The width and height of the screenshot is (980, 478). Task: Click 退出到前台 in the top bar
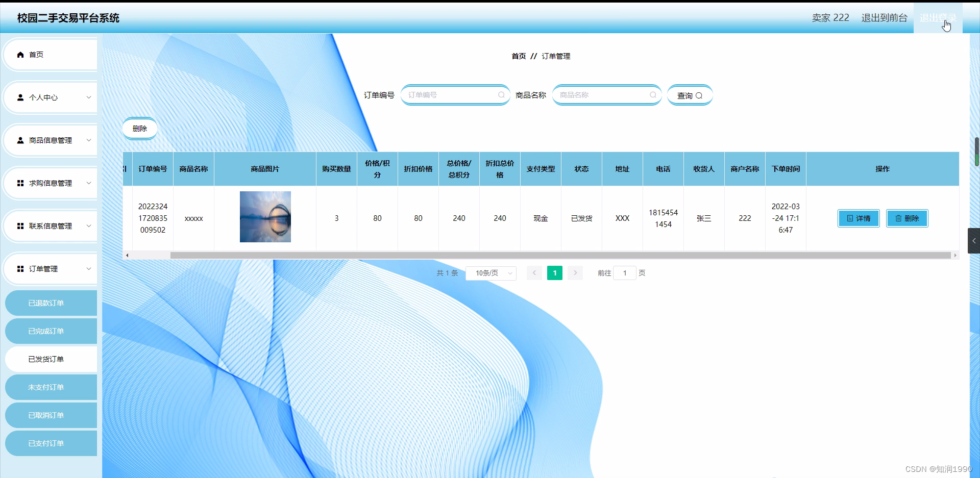pos(884,17)
